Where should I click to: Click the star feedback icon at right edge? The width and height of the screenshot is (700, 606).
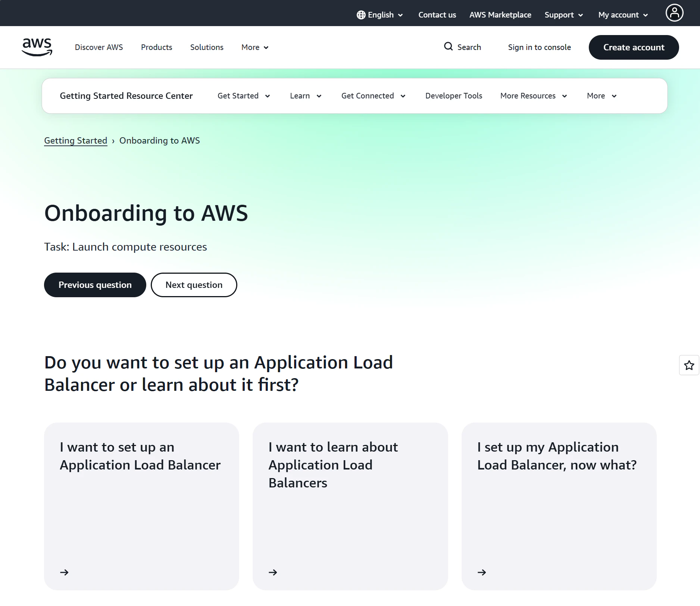(x=689, y=365)
